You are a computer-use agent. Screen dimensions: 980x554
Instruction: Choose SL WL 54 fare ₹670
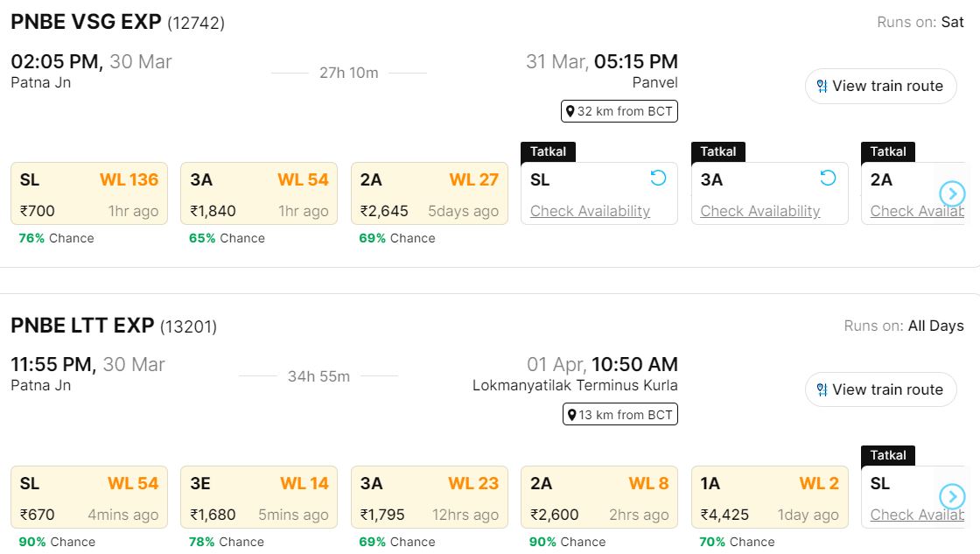[88, 497]
